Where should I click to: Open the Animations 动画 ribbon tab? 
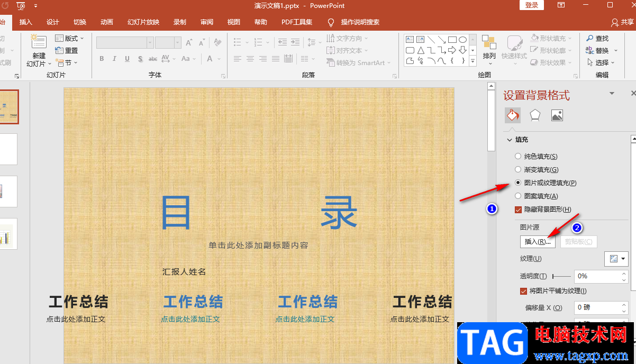pyautogui.click(x=107, y=22)
